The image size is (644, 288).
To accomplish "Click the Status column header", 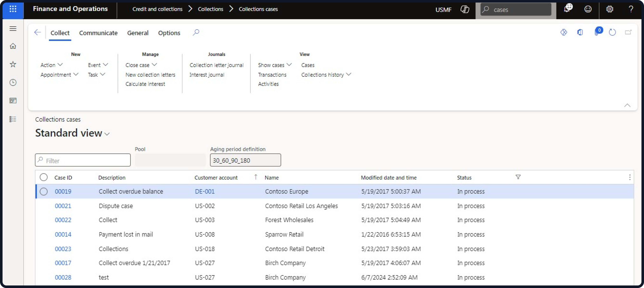I will click(x=464, y=177).
